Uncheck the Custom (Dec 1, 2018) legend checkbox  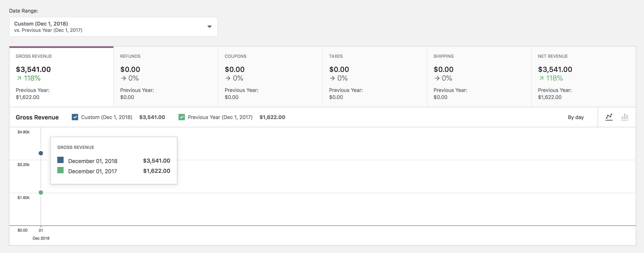pos(75,117)
